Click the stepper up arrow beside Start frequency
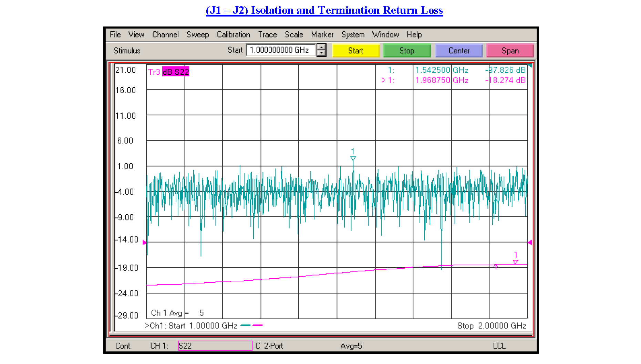This screenshot has width=641, height=364. pos(321,47)
